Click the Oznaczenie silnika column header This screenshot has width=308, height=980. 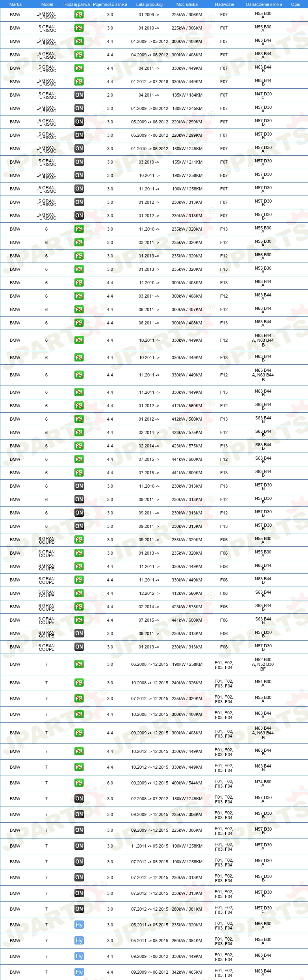(264, 4)
